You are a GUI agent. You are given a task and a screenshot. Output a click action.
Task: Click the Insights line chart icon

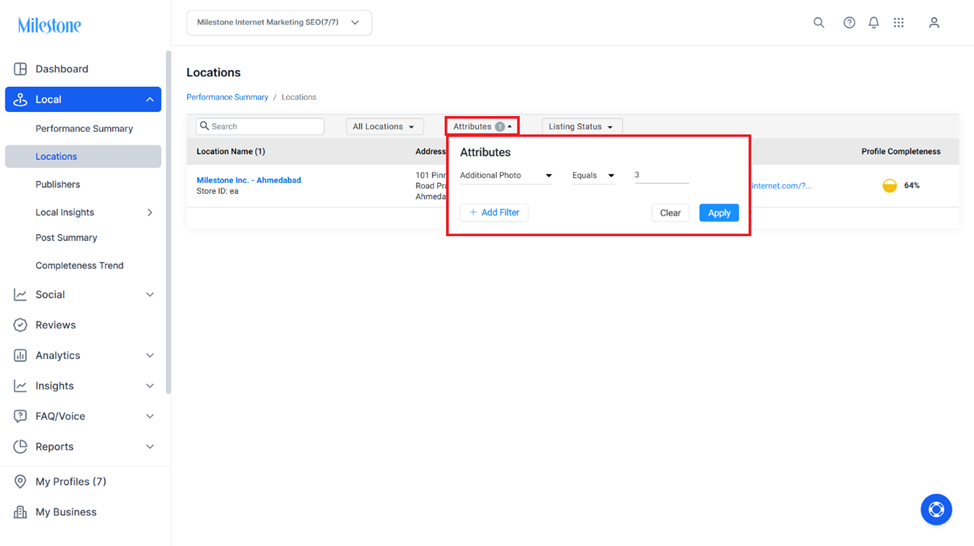(x=20, y=386)
